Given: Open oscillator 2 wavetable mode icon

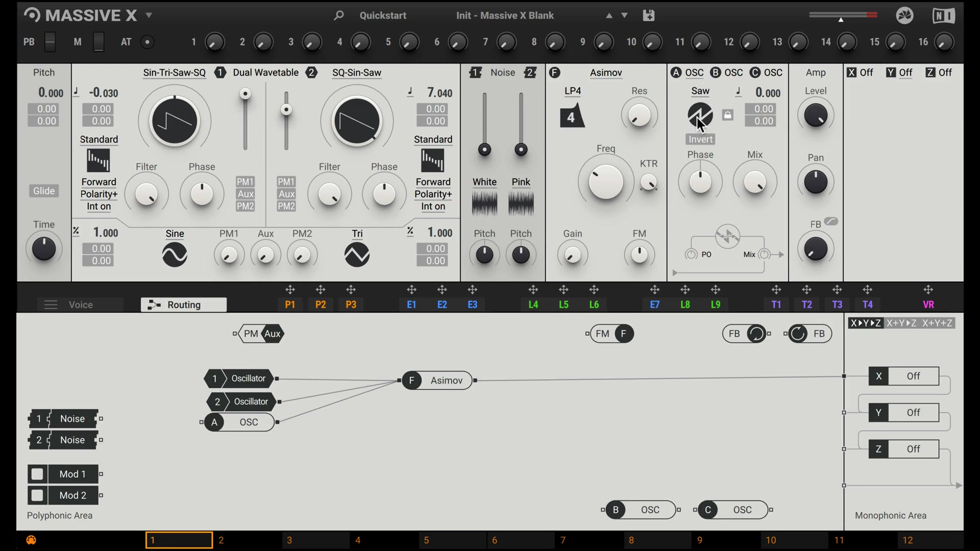Looking at the screenshot, I should [x=433, y=161].
